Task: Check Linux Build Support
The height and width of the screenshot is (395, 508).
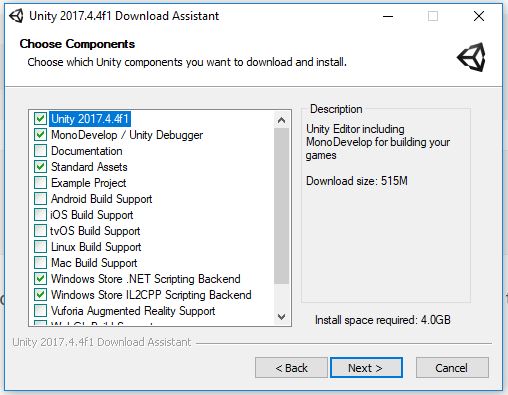Action: click(x=40, y=247)
